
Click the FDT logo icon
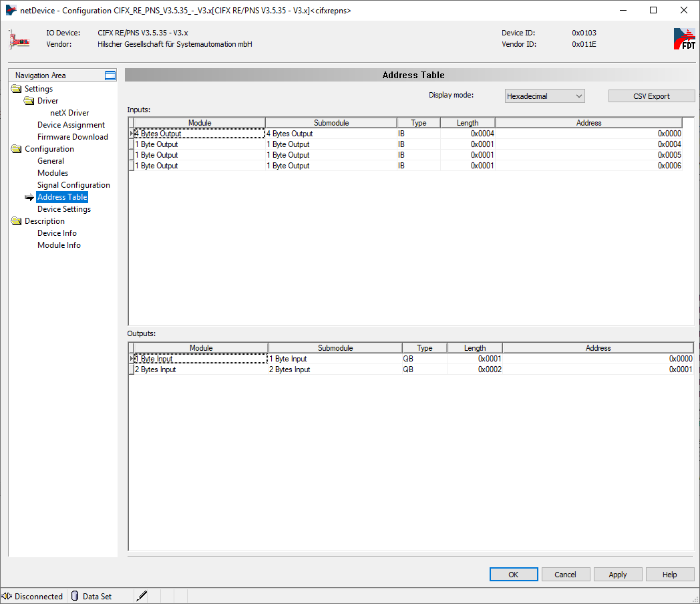click(684, 39)
